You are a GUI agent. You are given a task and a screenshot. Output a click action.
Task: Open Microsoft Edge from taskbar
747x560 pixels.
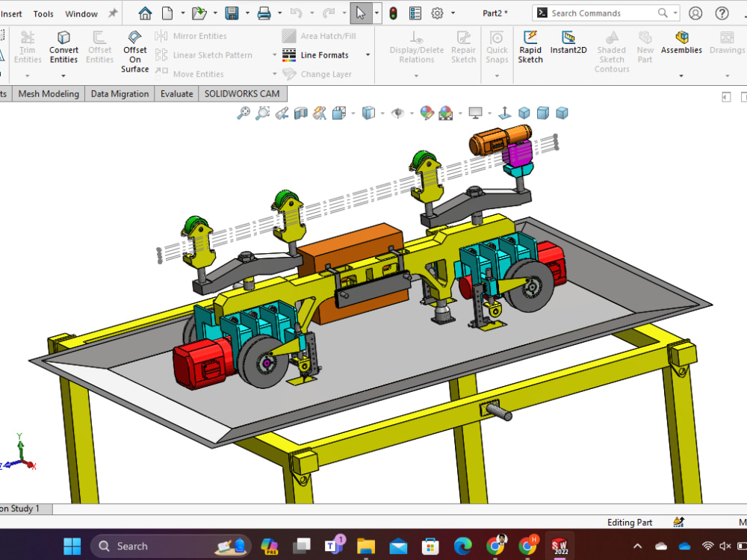tap(462, 547)
